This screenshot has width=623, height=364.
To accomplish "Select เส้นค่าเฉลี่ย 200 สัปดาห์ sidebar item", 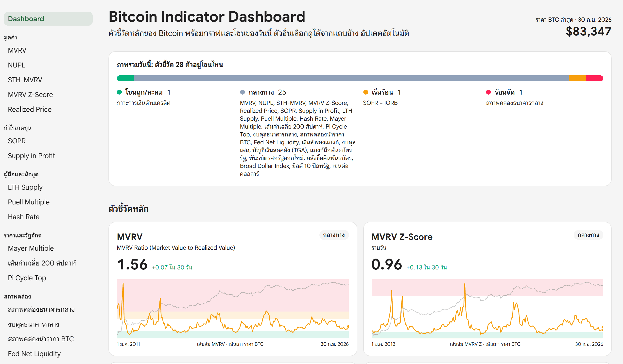I will 42,263.
